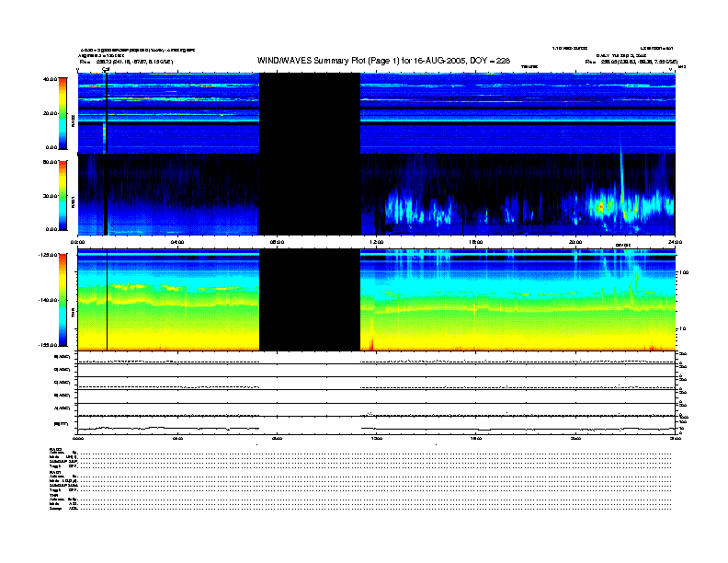Click the 100 label on the TNR right axis
The width and height of the screenshot is (728, 563).
(x=684, y=272)
